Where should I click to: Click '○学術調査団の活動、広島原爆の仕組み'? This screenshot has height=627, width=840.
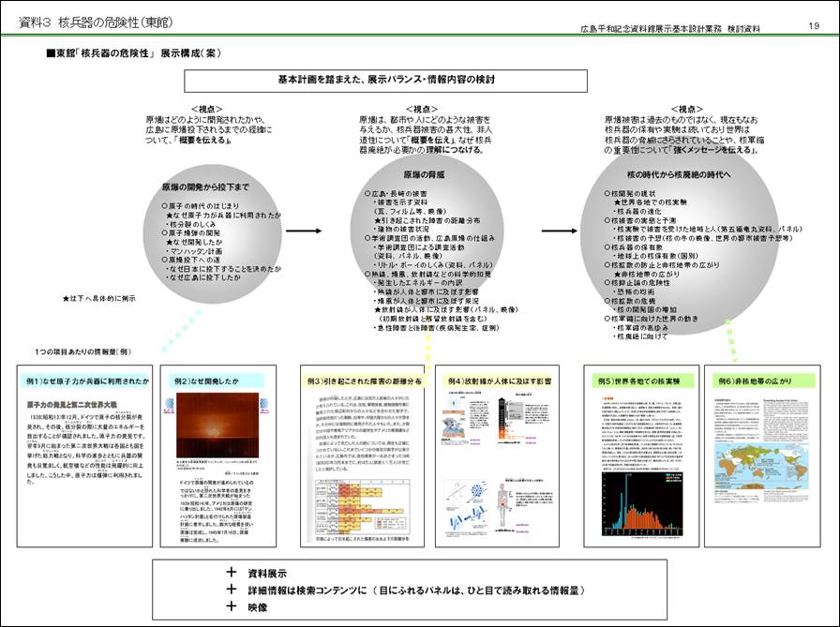click(x=429, y=238)
